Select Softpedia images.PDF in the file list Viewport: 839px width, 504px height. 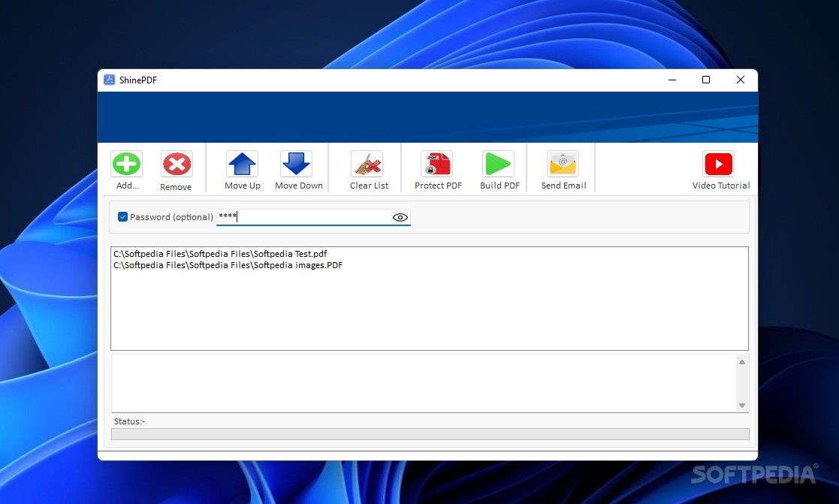tap(228, 265)
